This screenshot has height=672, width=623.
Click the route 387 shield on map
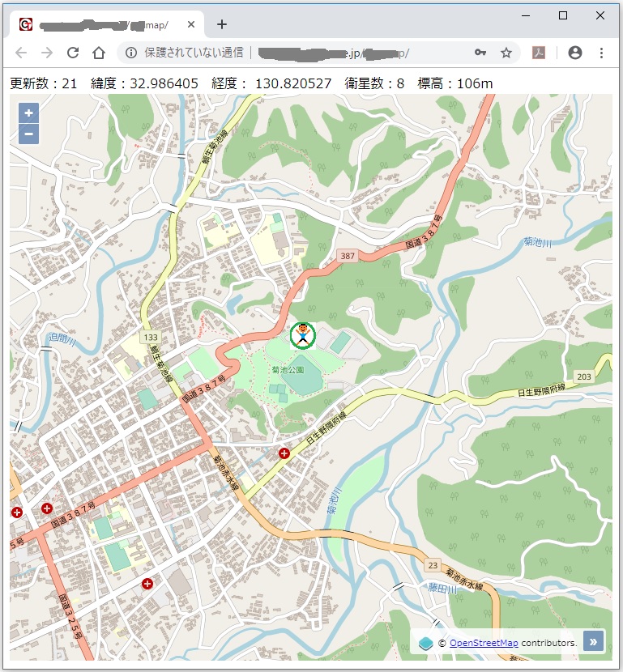[348, 256]
